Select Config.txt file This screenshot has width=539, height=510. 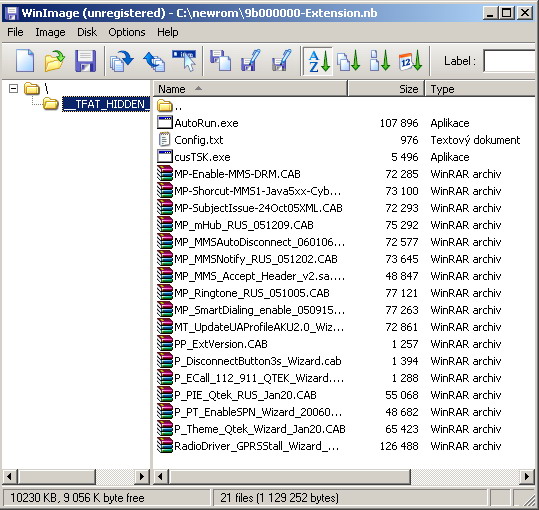(x=198, y=140)
